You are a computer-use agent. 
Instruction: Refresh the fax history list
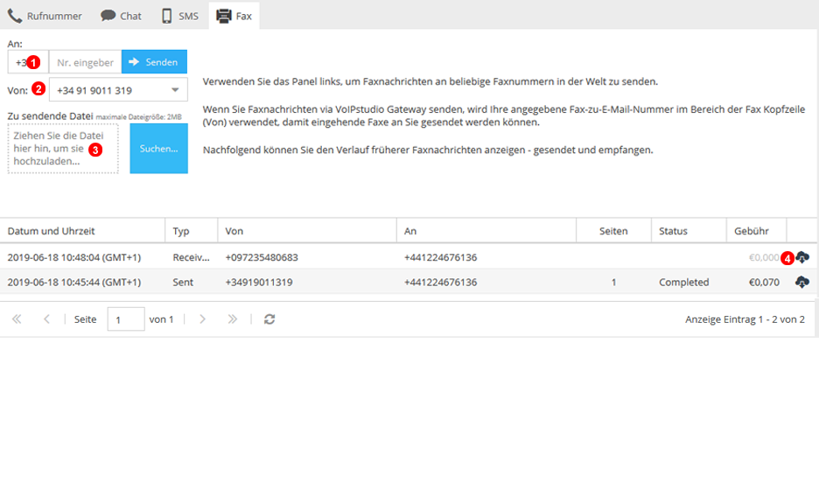click(269, 319)
